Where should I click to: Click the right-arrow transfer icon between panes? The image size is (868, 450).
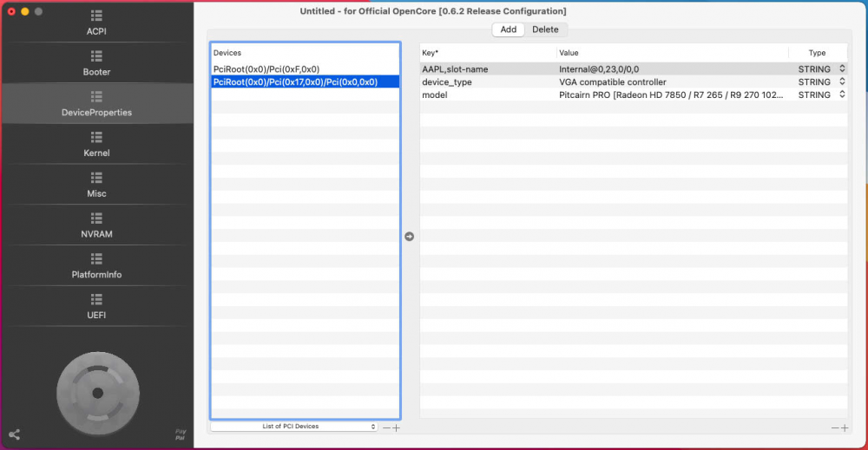point(409,237)
